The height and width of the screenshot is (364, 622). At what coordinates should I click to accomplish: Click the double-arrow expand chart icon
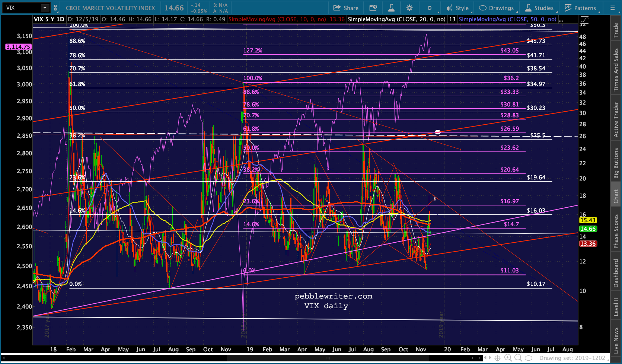(487, 358)
